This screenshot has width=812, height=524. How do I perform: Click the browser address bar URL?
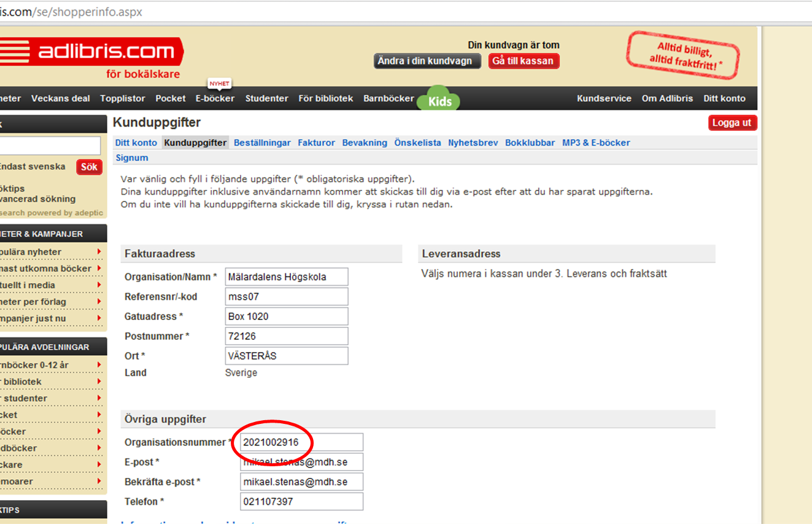coord(71,12)
